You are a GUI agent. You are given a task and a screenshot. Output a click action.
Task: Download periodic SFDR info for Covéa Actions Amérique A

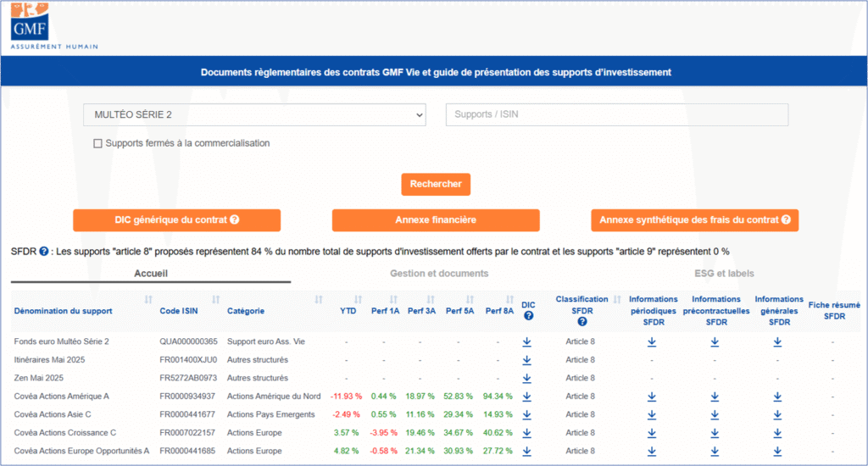click(x=652, y=397)
